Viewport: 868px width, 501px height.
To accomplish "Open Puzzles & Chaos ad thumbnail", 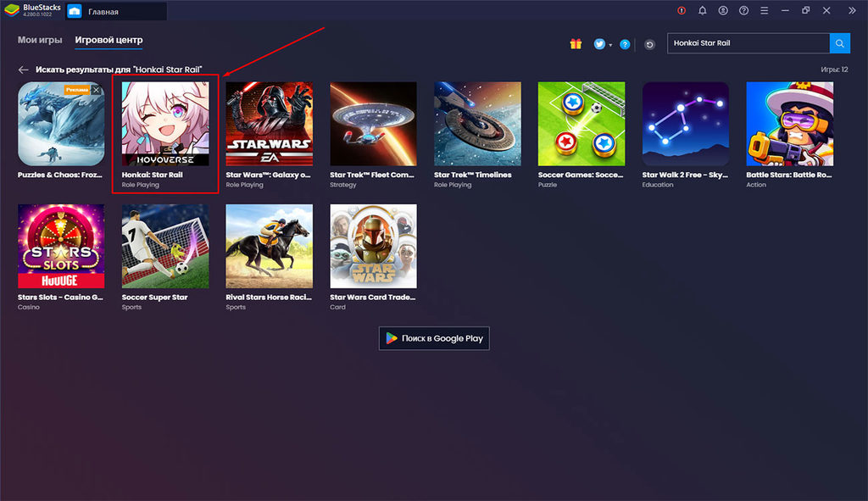I will point(61,124).
